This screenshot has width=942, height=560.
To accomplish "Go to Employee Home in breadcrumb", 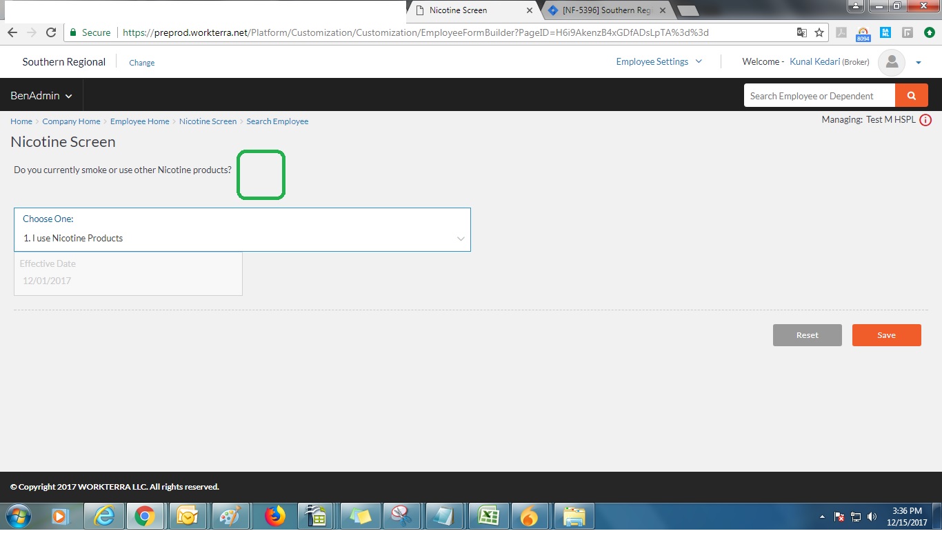I will [139, 121].
